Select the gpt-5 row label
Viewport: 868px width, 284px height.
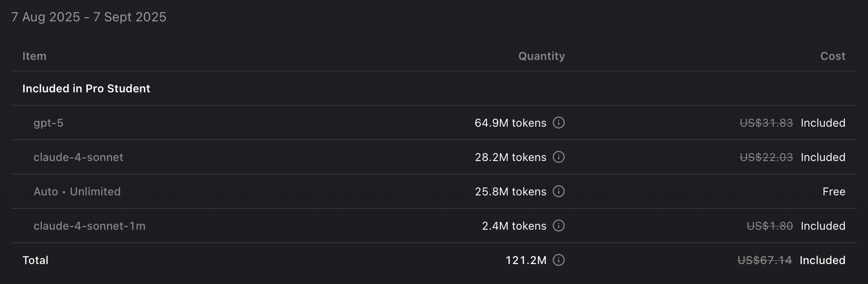(x=48, y=123)
